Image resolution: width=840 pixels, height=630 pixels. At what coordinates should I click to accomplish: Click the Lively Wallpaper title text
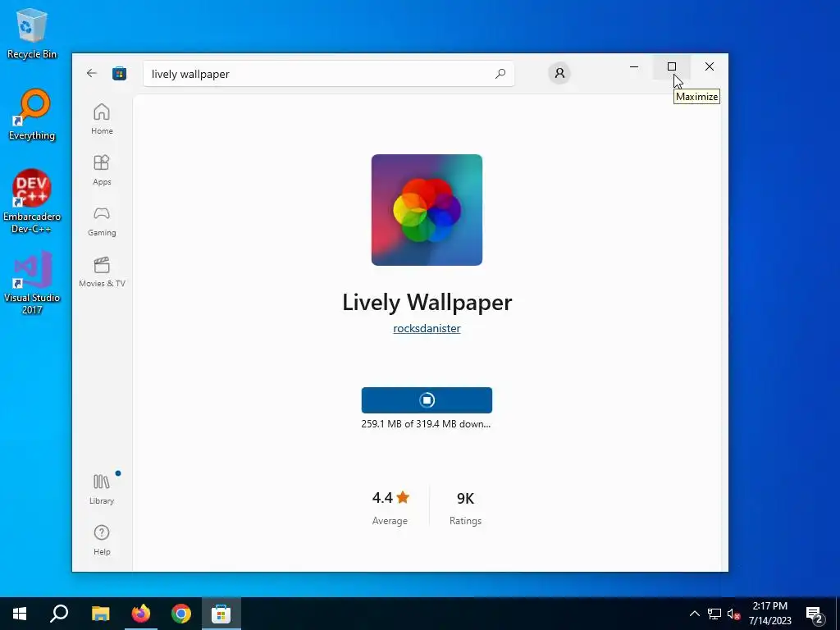tap(427, 302)
